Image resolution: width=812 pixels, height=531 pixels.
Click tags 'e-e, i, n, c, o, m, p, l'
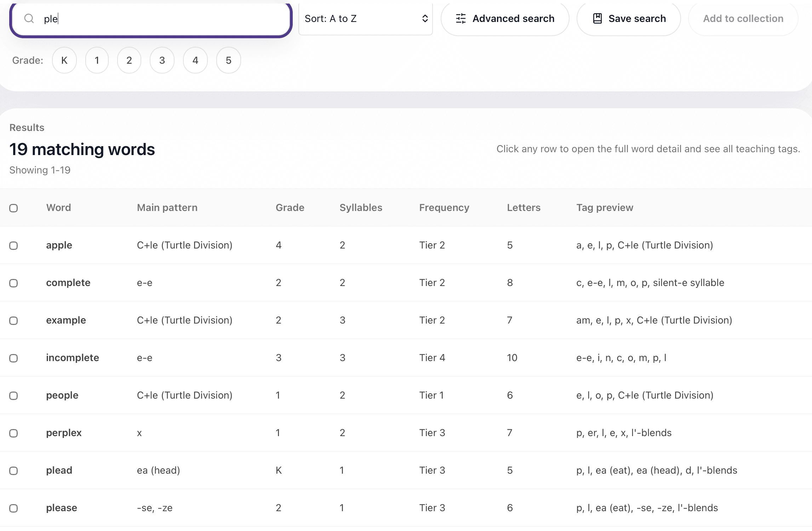coord(622,358)
